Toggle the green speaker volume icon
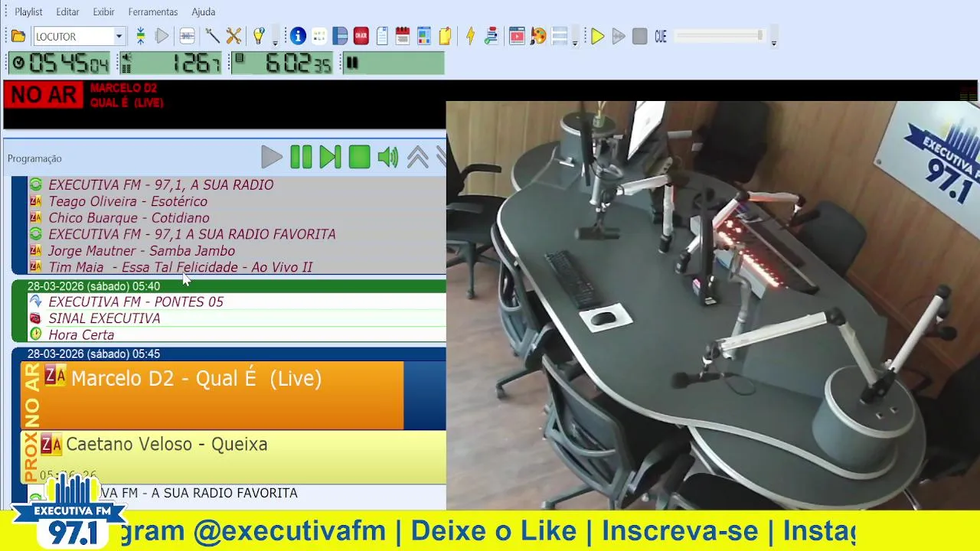Screen dimensions: 980x551 pos(388,158)
